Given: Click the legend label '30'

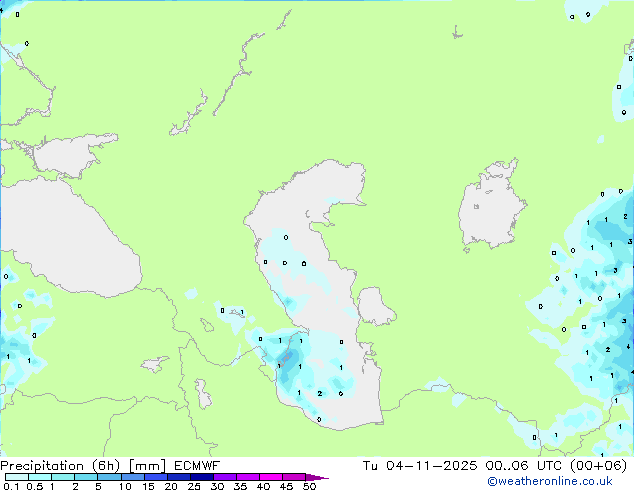Looking at the screenshot, I should (217, 486).
